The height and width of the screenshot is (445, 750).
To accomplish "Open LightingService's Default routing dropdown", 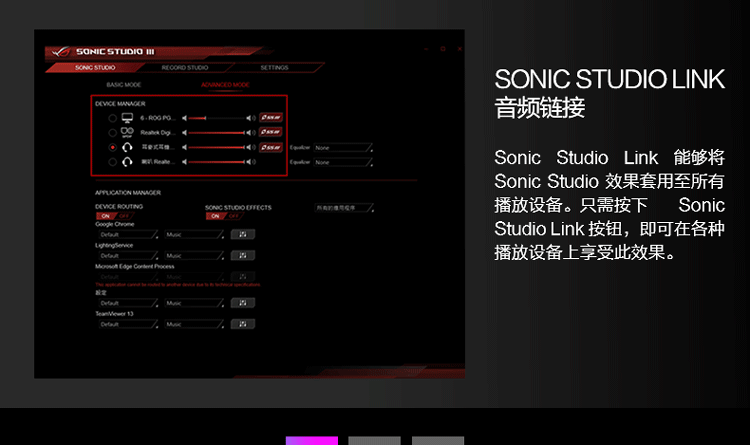I will [127, 256].
